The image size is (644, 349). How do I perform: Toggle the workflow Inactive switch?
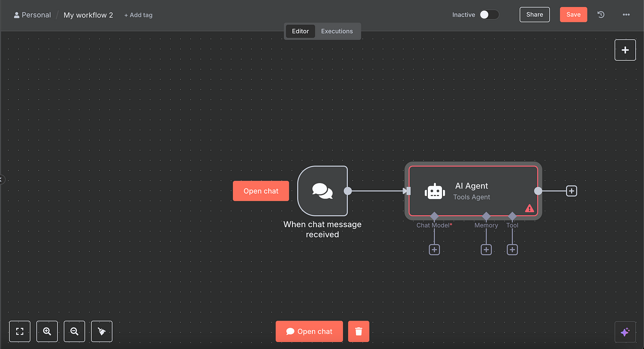489,15
